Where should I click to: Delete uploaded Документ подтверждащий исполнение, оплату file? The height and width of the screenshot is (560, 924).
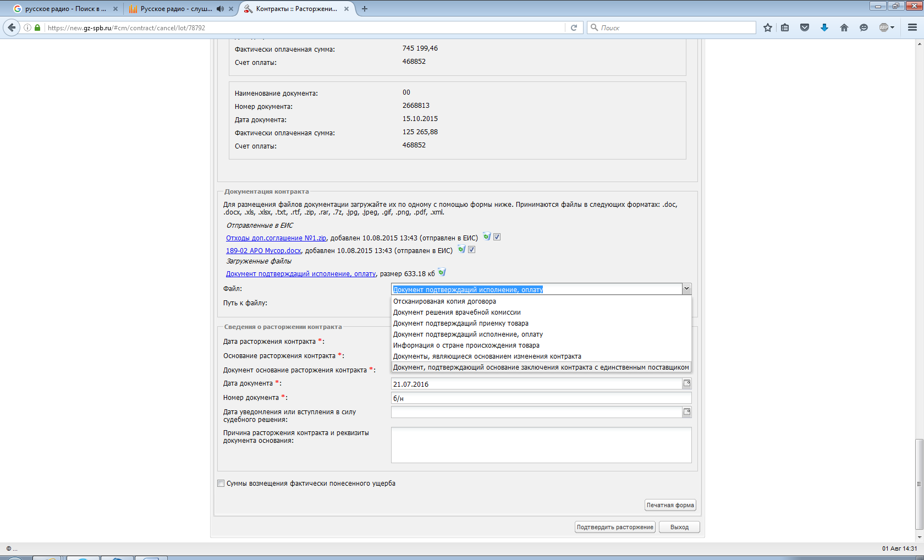(442, 272)
